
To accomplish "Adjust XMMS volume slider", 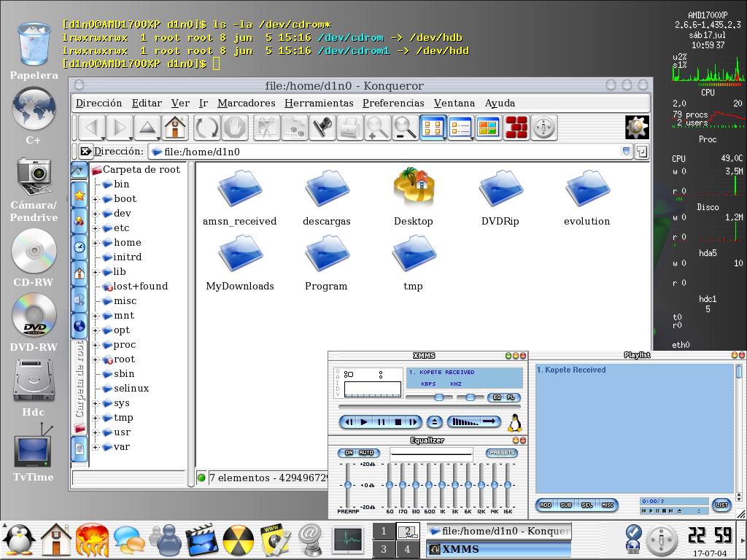I will pos(427,397).
